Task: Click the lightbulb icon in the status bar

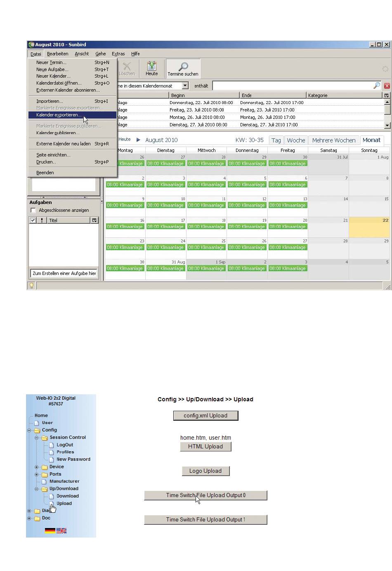Action: tap(31, 285)
